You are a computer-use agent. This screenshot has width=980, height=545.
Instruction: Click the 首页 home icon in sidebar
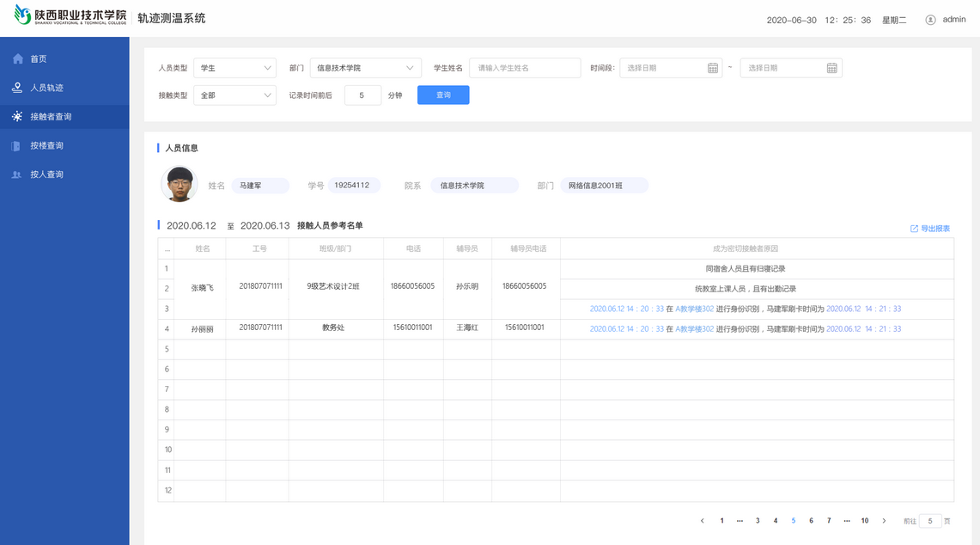[17, 59]
